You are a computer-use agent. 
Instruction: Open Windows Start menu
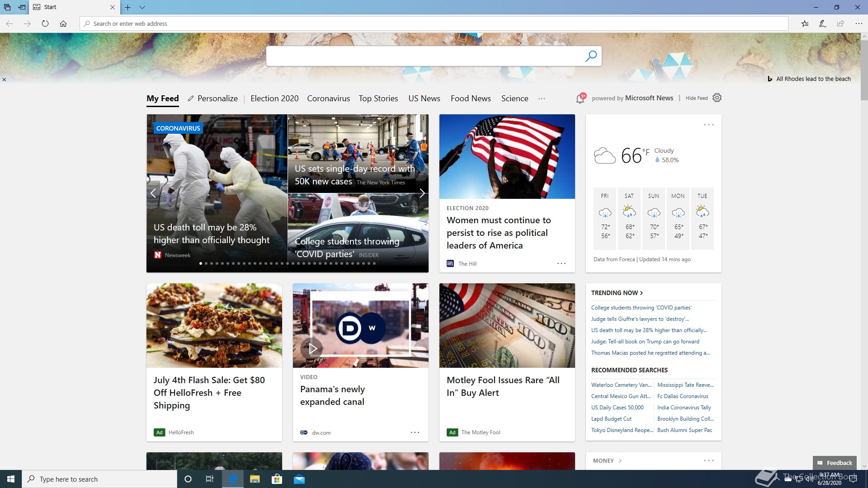[11, 479]
